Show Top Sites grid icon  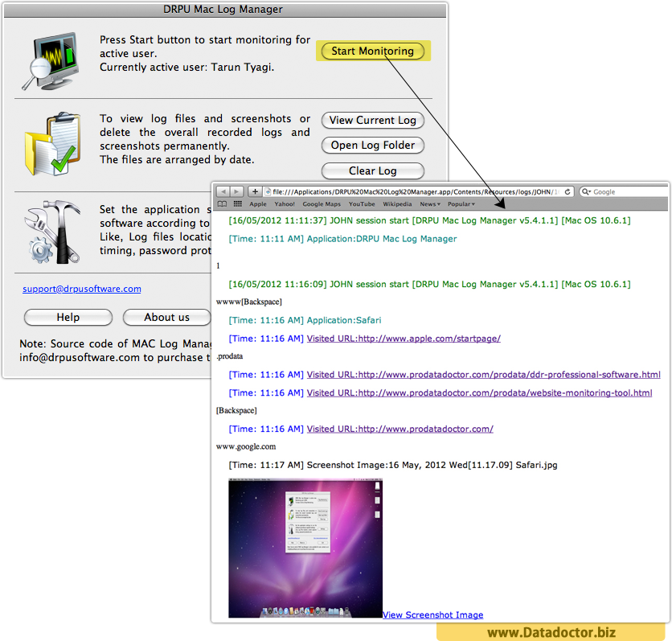tap(238, 204)
